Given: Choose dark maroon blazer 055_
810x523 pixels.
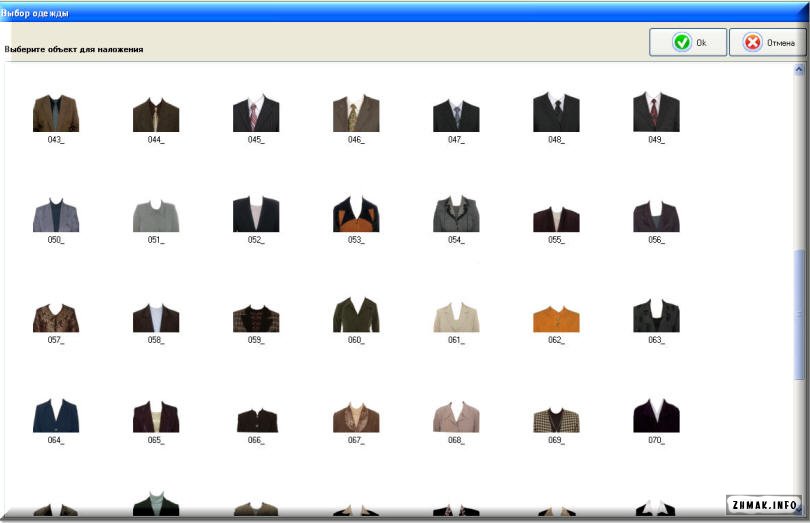Looking at the screenshot, I should pyautogui.click(x=556, y=219).
